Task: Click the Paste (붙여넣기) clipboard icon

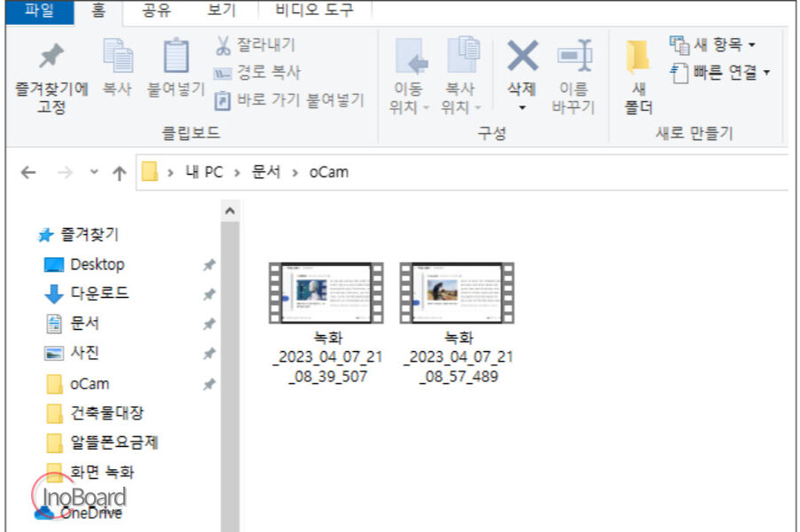Action: (x=176, y=55)
